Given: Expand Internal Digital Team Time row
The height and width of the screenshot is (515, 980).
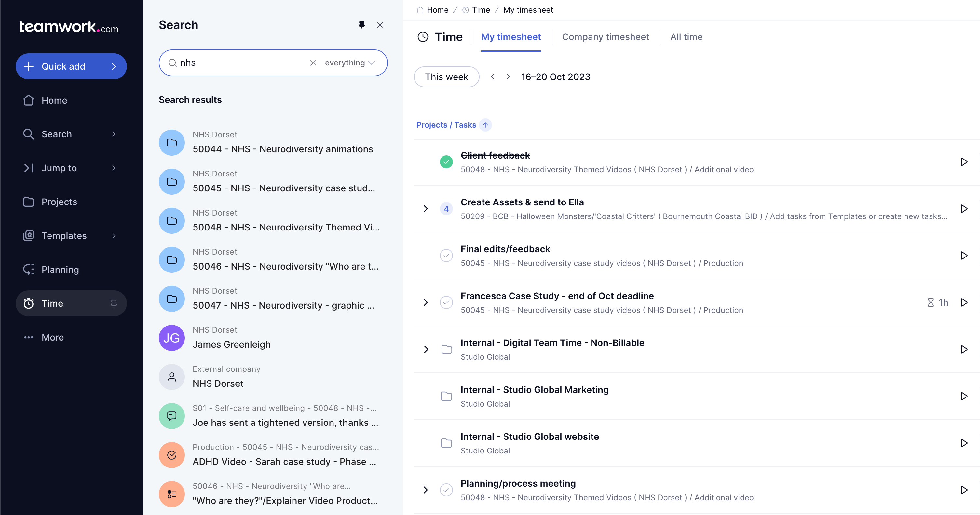Looking at the screenshot, I should [426, 349].
